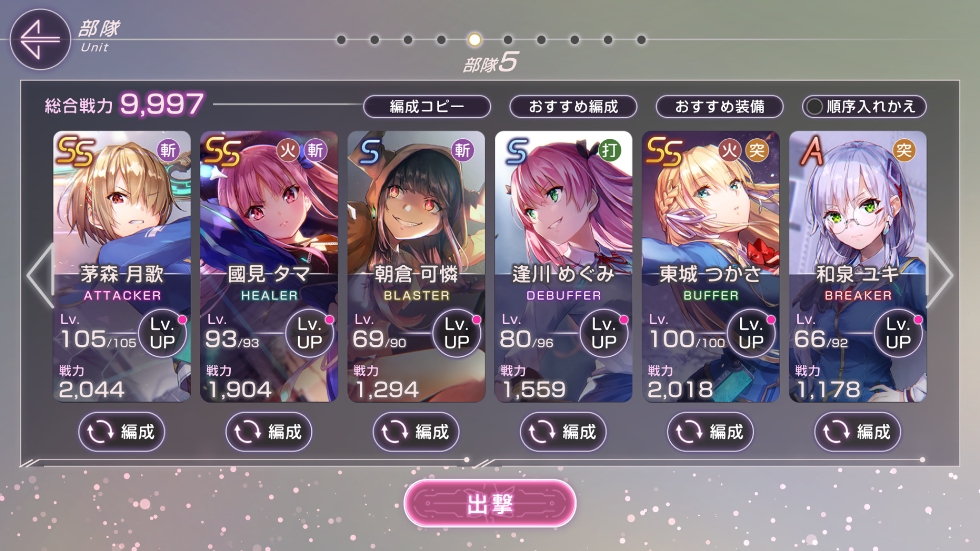Click the 編成コピー button
The height and width of the screenshot is (551, 980).
click(427, 107)
